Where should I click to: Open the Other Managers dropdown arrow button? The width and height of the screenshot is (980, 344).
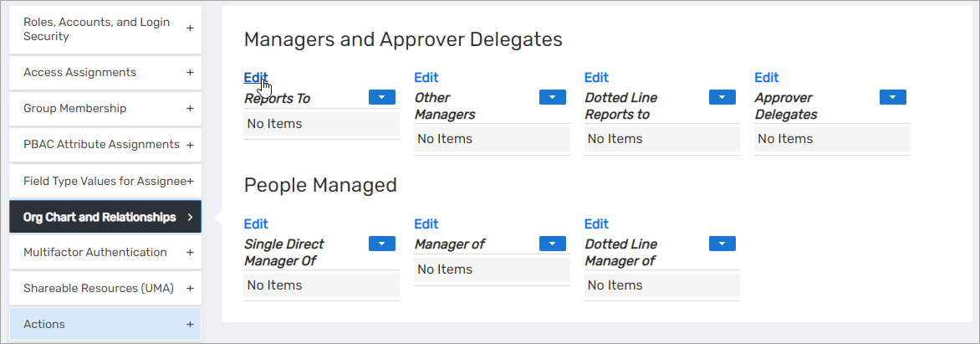(552, 97)
